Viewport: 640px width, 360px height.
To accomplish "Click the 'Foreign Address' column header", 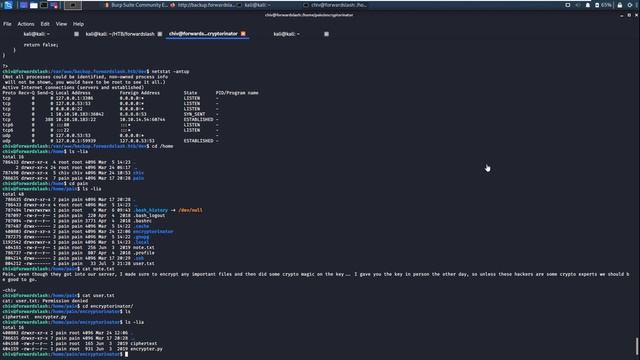I will pyautogui.click(x=140, y=93).
